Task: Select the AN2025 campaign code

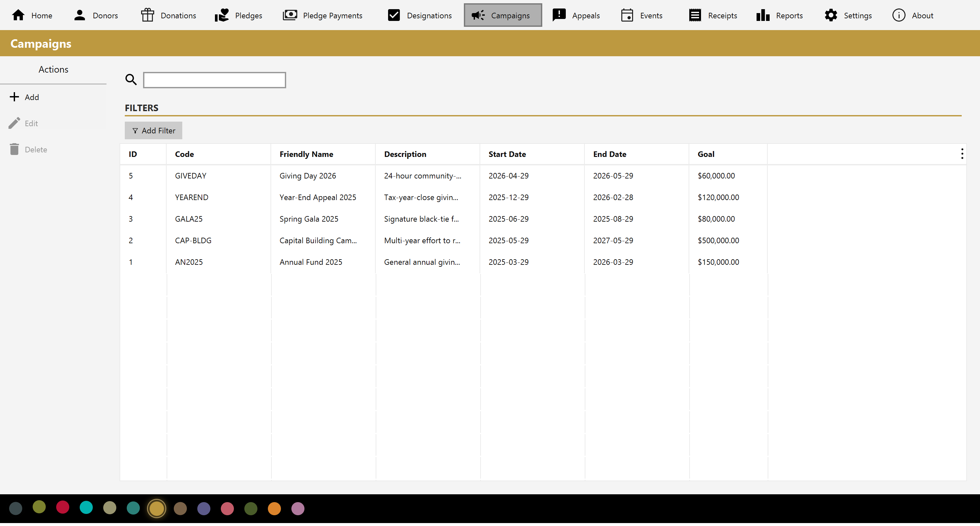Action: click(189, 262)
